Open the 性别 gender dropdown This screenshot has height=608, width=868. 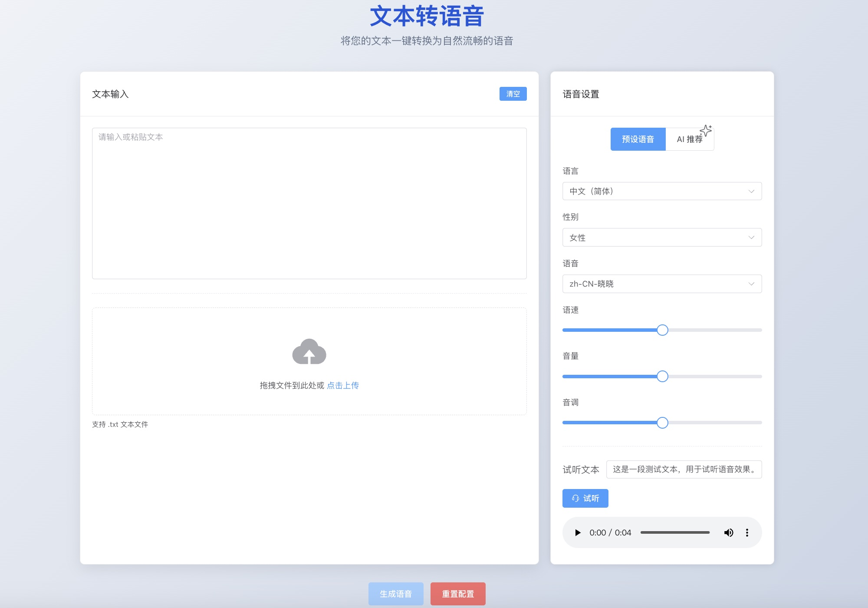[662, 238]
